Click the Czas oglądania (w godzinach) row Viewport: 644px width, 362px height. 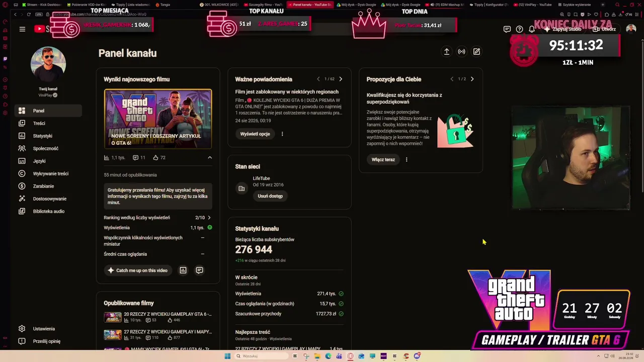[289, 304]
